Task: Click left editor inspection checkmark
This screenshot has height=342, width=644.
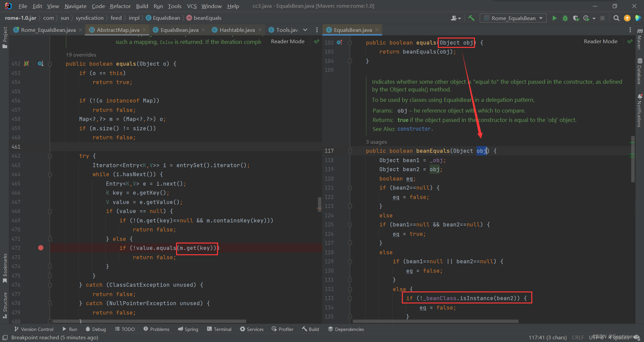Action: point(316,42)
